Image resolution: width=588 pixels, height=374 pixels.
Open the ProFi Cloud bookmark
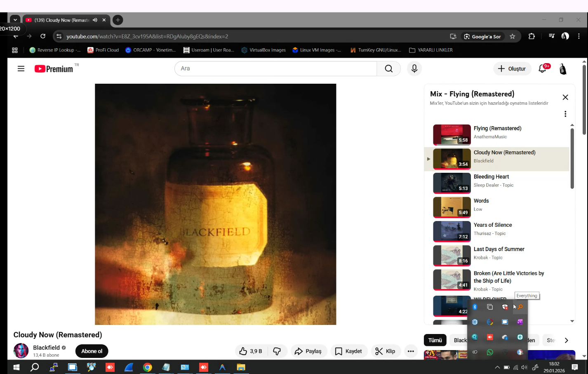[x=103, y=50]
